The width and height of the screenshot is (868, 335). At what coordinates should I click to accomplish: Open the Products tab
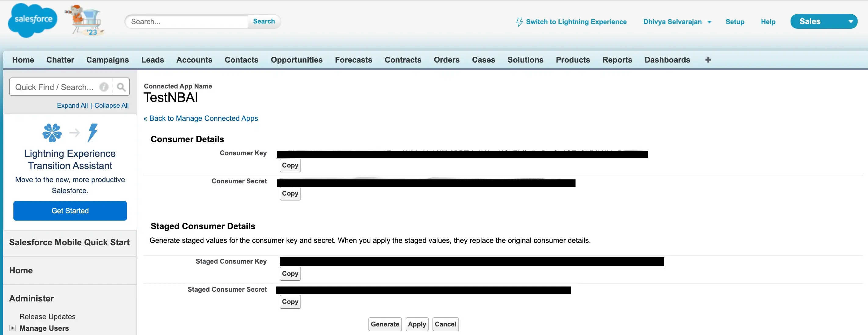573,60
